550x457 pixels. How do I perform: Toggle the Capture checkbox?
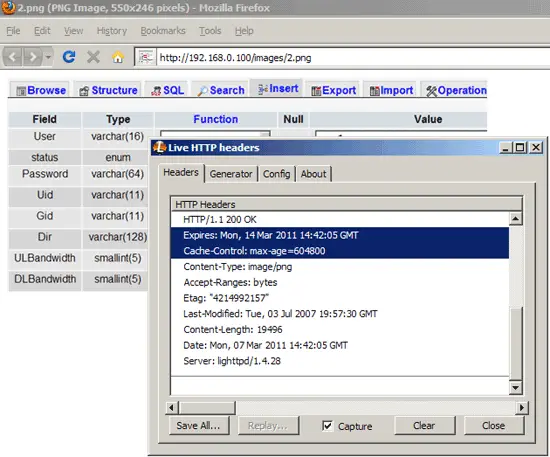327,426
